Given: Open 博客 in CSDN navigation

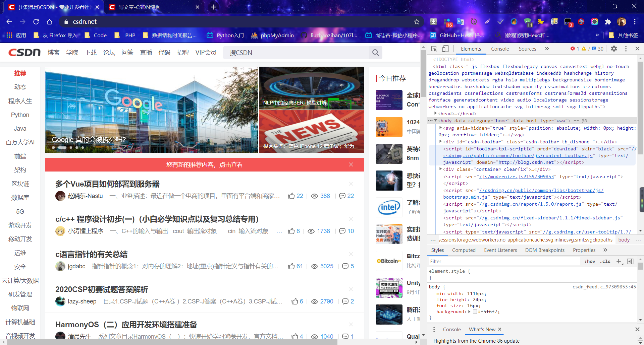Looking at the screenshot, I should pyautogui.click(x=54, y=53).
